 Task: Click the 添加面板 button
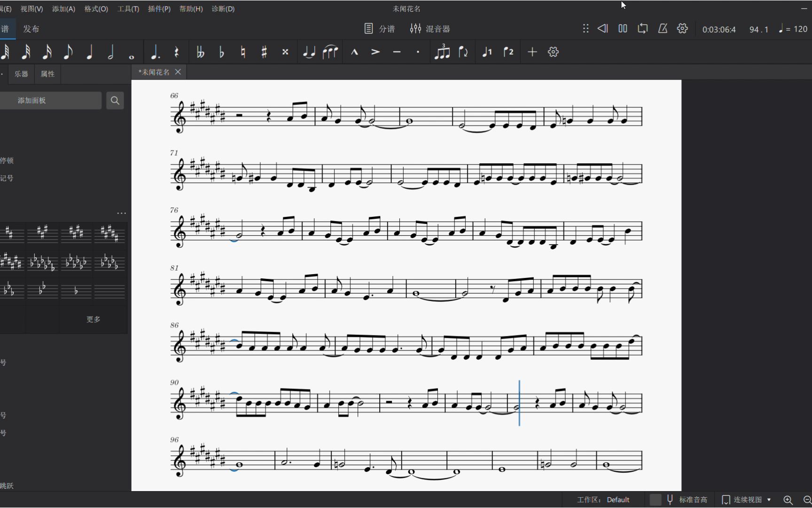coord(50,101)
